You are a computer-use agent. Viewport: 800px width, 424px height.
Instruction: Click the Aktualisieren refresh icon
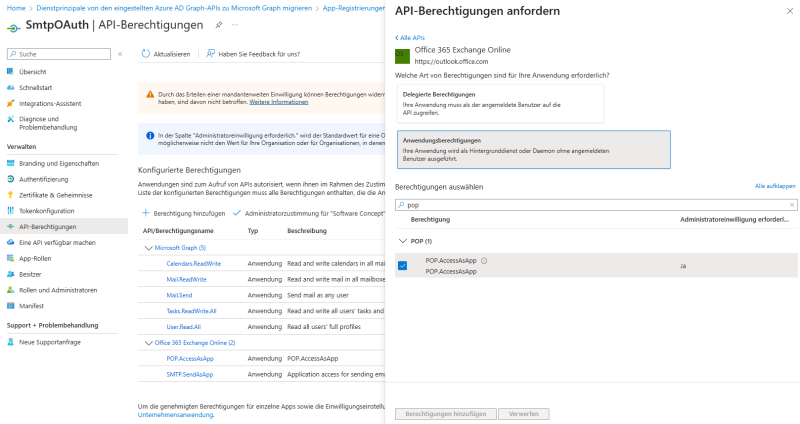click(x=147, y=53)
